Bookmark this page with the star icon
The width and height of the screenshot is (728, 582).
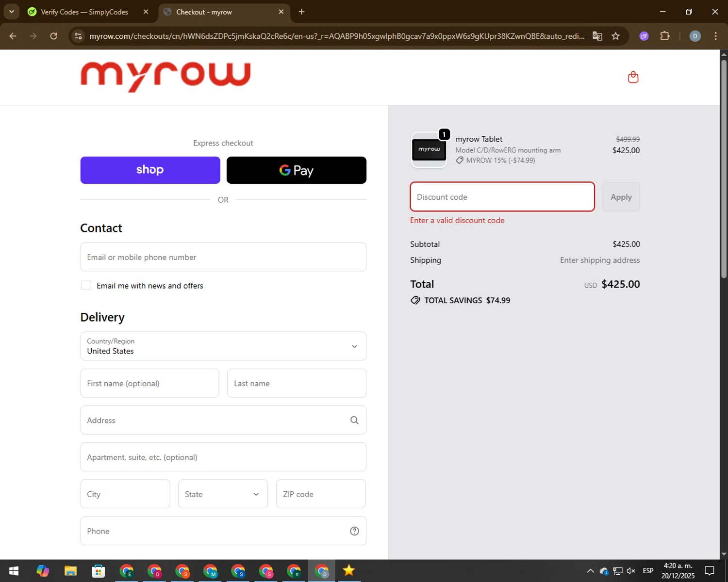[x=615, y=36]
